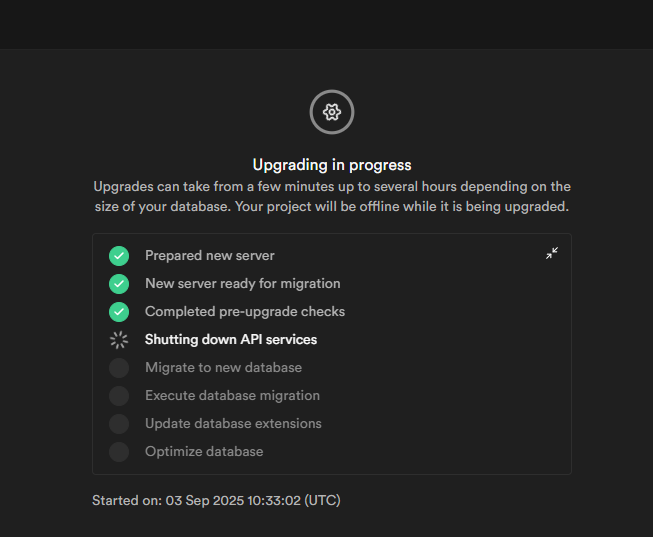Image resolution: width=653 pixels, height=537 pixels.
Task: Click the Upgrading in progress heading
Action: click(x=332, y=165)
